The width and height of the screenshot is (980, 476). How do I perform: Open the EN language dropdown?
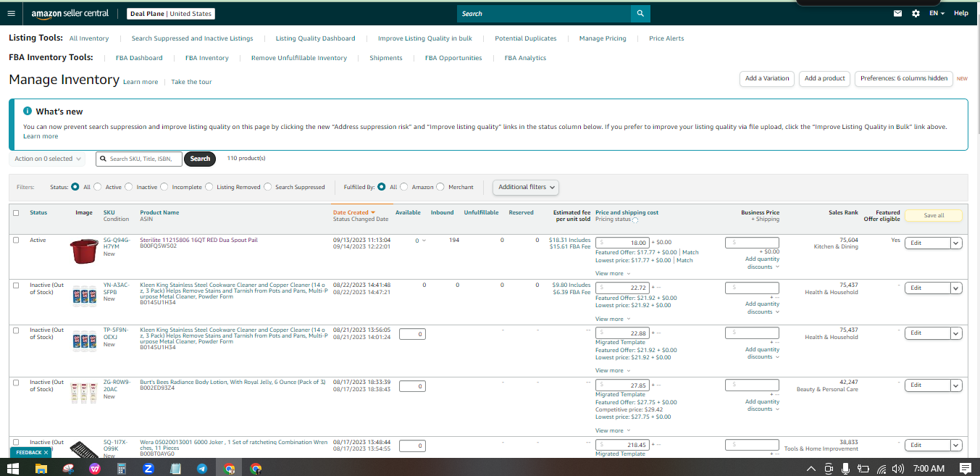pyautogui.click(x=937, y=14)
